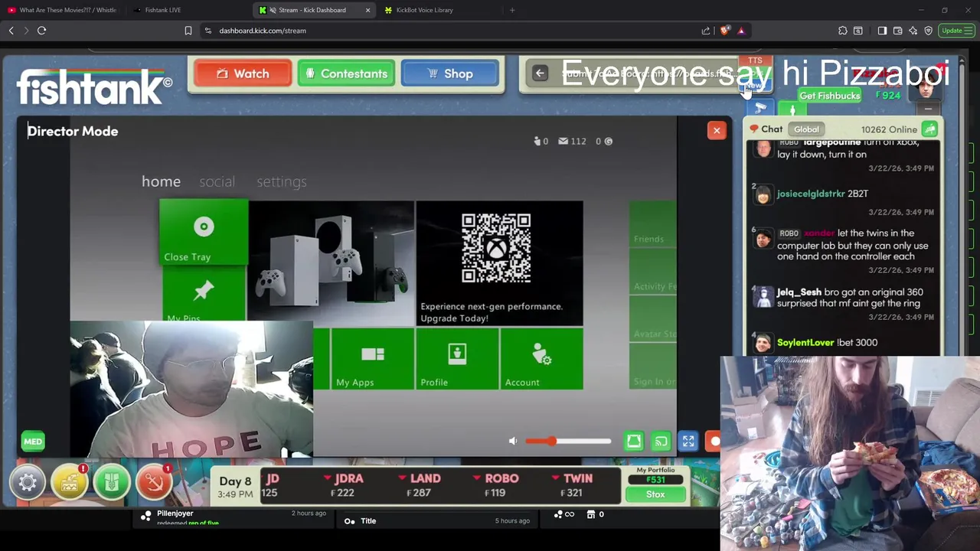Open the yellow crafting button with alert
Viewport: 980px width, 551px height.
click(70, 483)
